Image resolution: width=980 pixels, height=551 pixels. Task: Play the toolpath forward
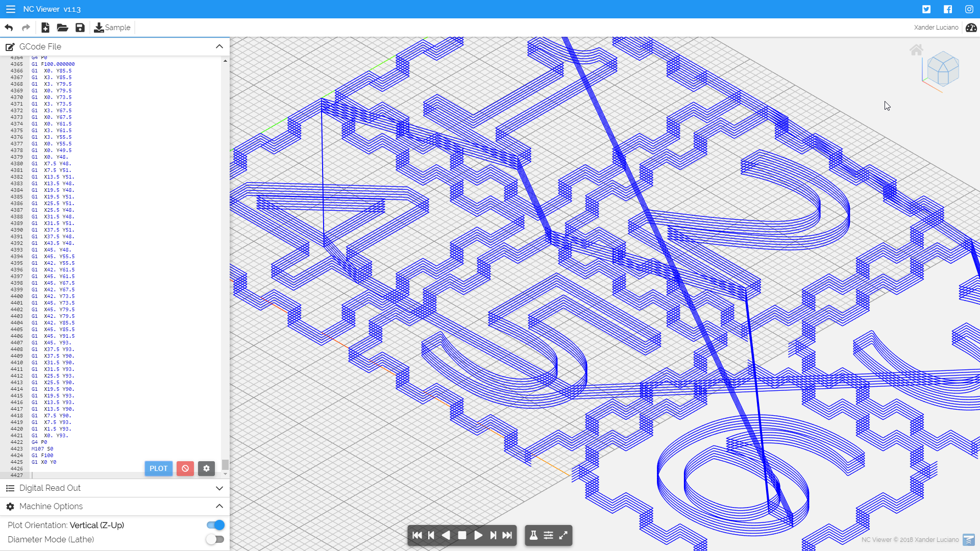478,535
